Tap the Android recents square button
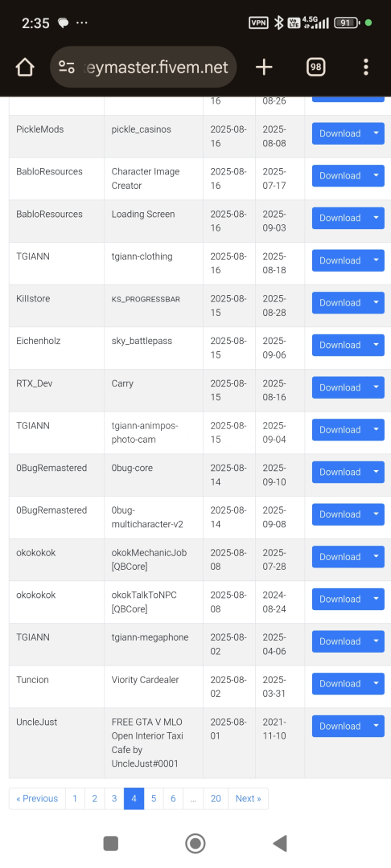The width and height of the screenshot is (391, 868). (111, 844)
